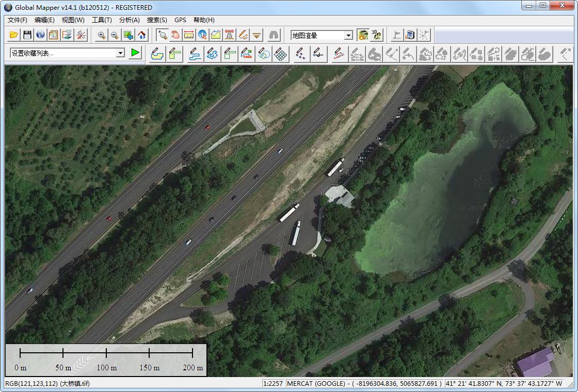Screen dimensions: 578x392
Task: Click the zoom in magnifier icon
Action: point(102,35)
